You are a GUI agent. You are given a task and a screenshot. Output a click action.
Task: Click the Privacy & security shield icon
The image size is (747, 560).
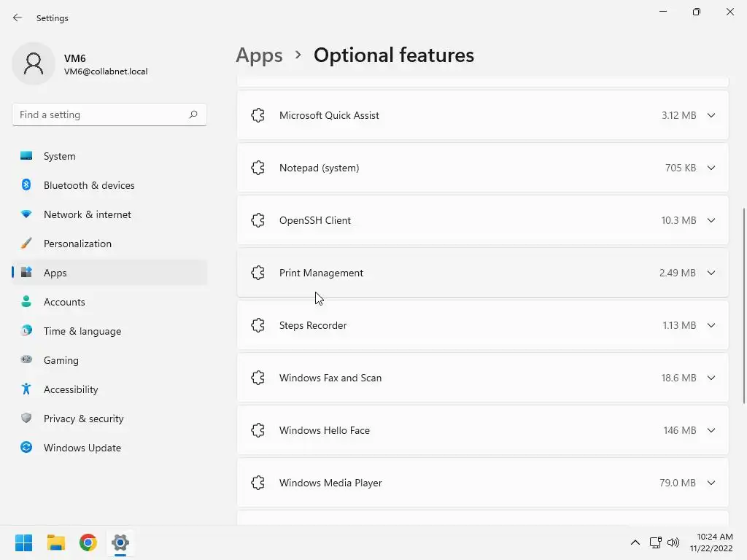[26, 419]
